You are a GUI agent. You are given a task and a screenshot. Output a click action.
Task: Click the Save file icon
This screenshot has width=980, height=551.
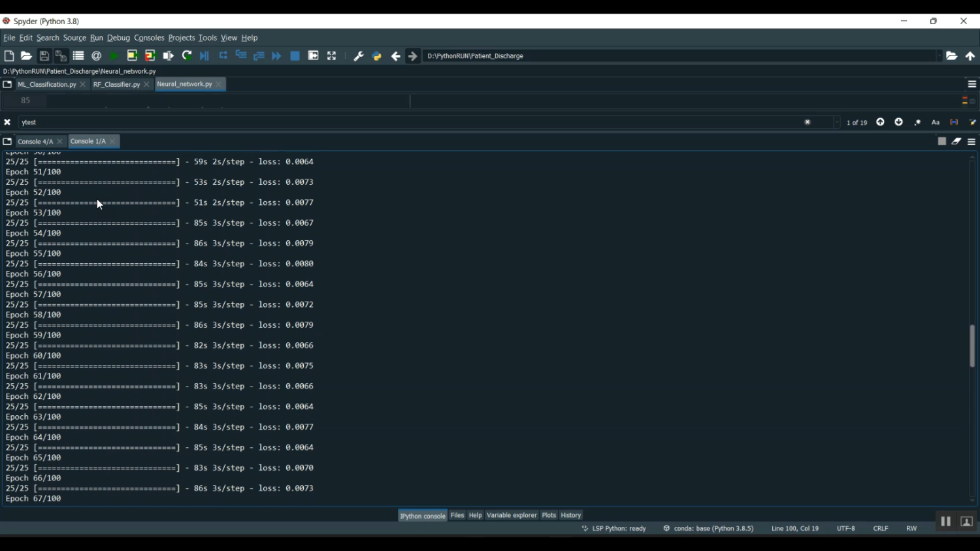pyautogui.click(x=44, y=56)
